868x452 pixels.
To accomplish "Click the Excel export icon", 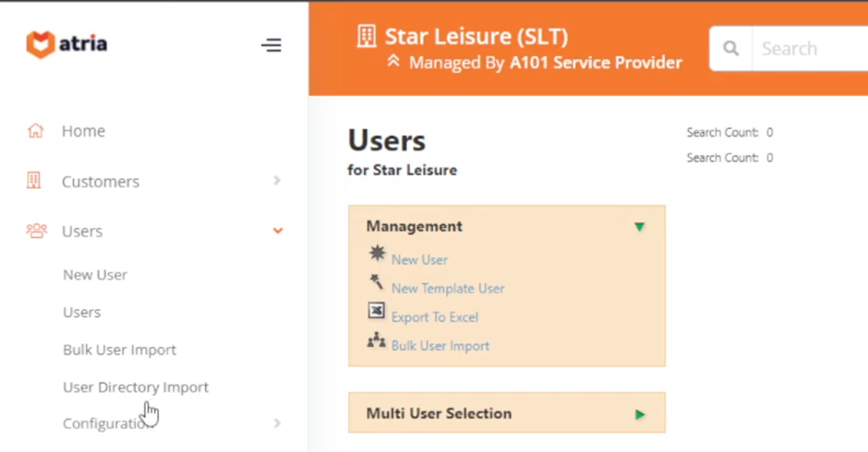I will 377,310.
